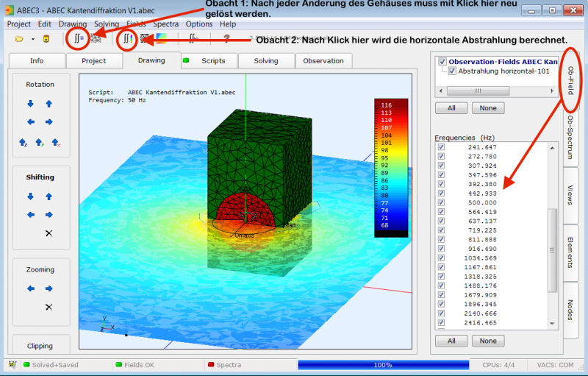Shift the drawing up in Shifting panel

(x=49, y=196)
